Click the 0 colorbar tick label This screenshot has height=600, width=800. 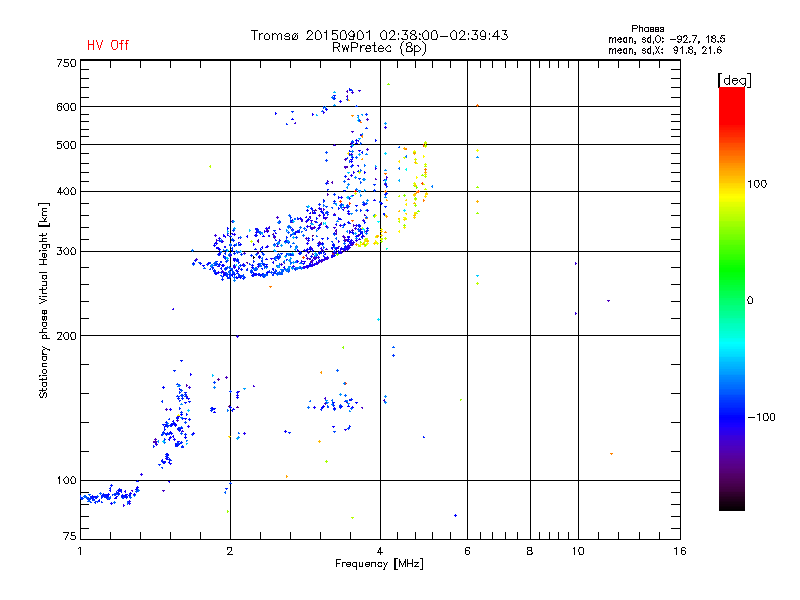point(750,301)
